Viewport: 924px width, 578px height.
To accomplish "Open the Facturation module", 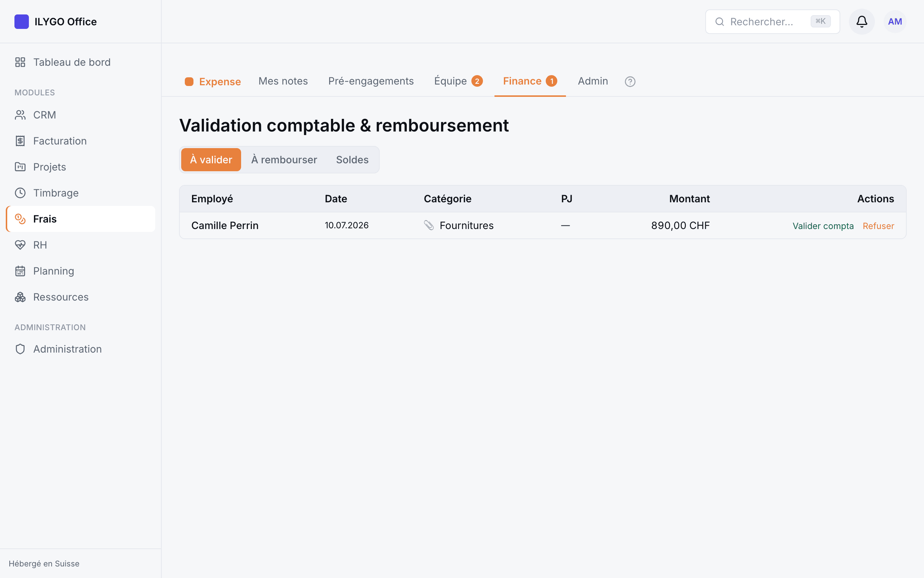I will click(80, 141).
